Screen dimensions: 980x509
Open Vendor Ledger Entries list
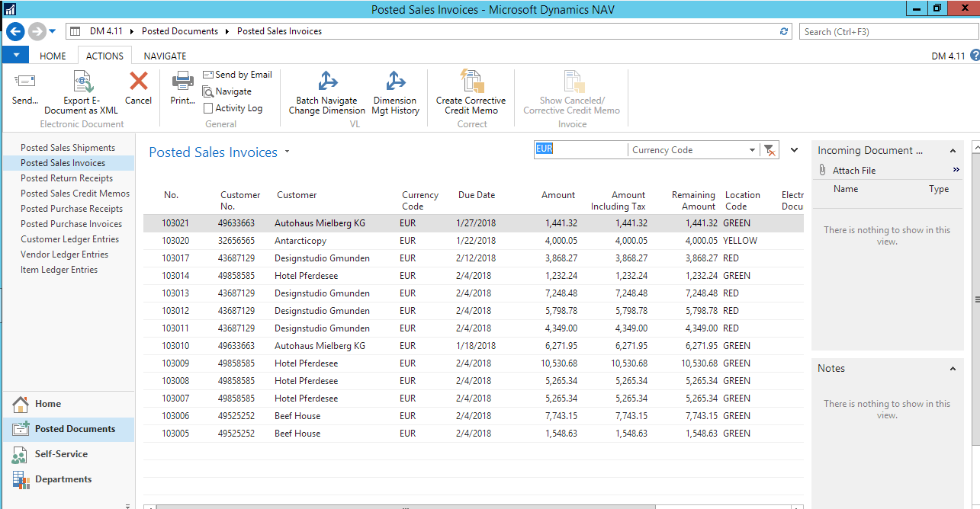pos(64,254)
